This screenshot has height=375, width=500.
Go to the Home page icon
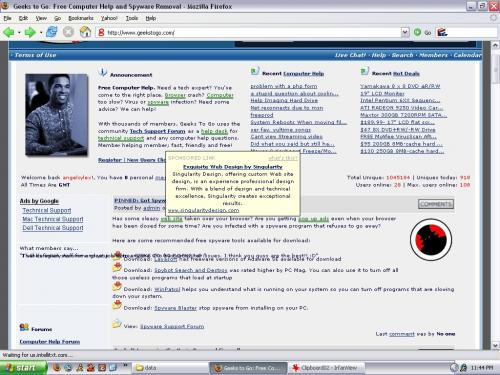click(x=85, y=32)
